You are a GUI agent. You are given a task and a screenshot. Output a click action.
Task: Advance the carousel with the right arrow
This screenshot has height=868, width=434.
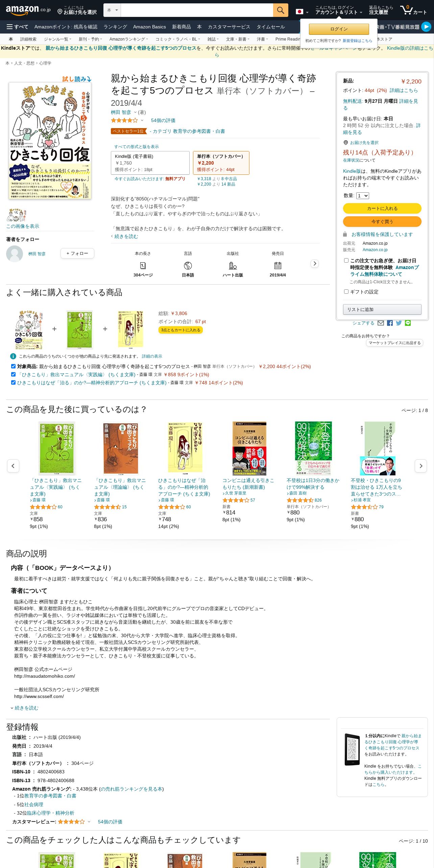point(421,466)
